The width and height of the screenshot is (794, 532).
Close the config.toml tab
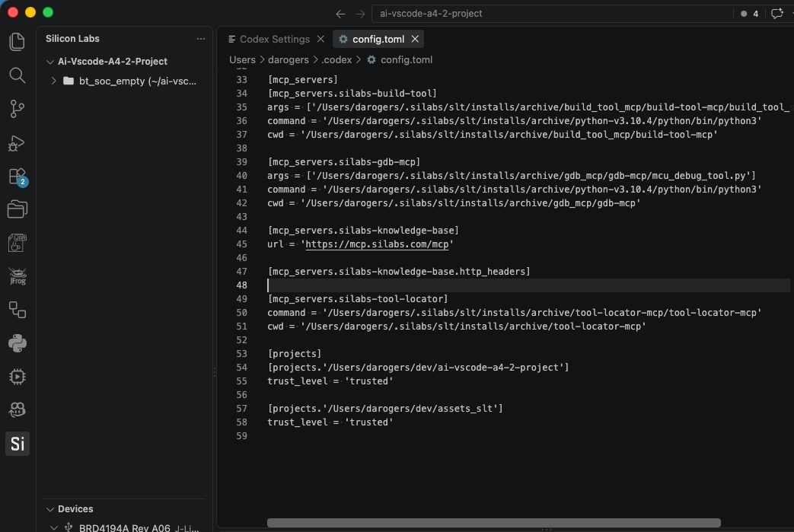coord(415,39)
